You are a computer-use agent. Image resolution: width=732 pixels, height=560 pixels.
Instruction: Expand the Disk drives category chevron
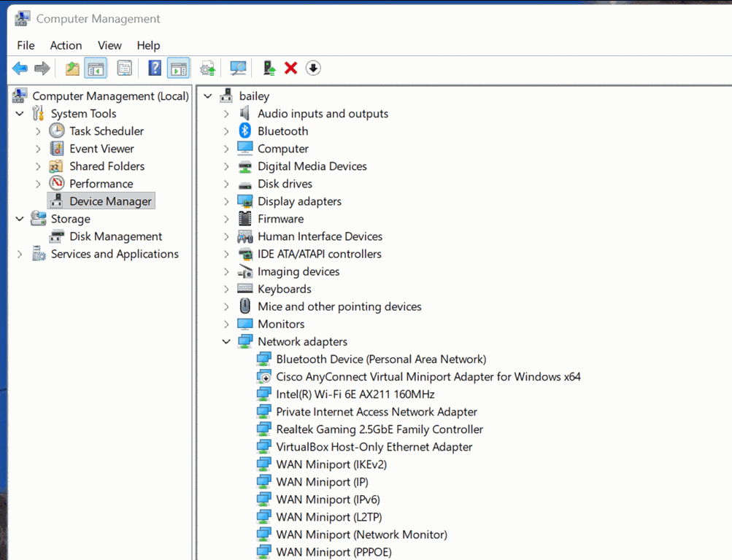[x=226, y=184]
